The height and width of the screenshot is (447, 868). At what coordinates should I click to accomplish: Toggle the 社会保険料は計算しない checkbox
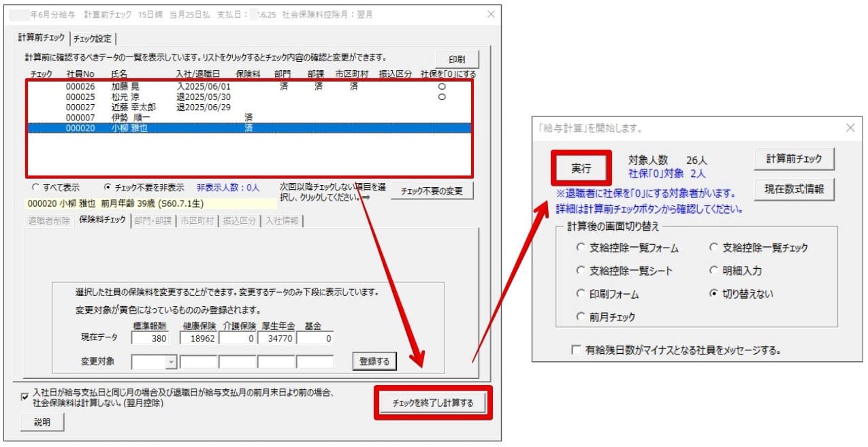point(25,397)
